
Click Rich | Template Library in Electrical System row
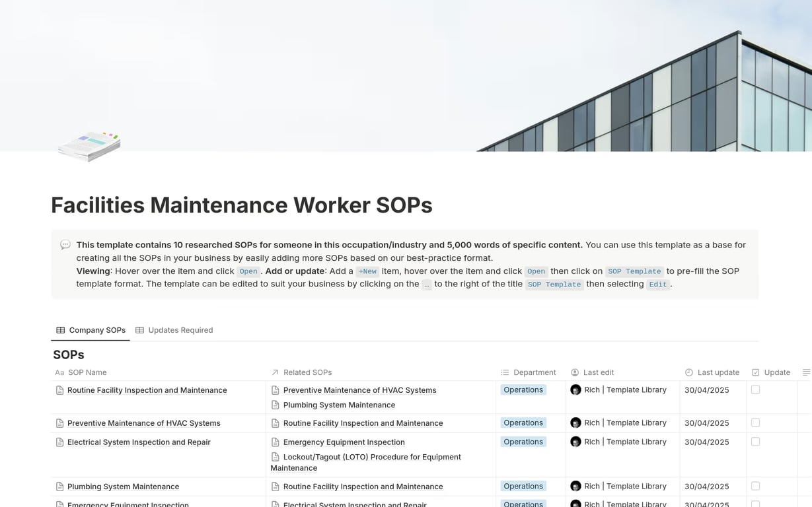pos(625,442)
